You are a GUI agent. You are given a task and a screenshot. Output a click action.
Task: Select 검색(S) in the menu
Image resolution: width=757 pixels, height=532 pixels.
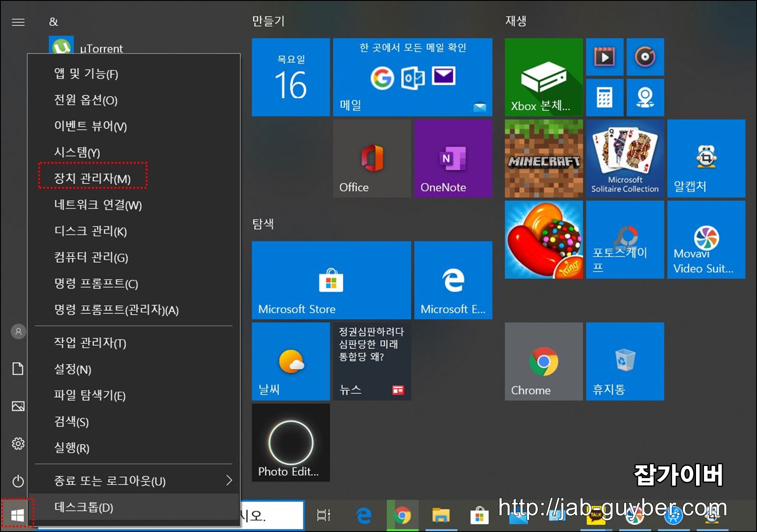coord(134,421)
